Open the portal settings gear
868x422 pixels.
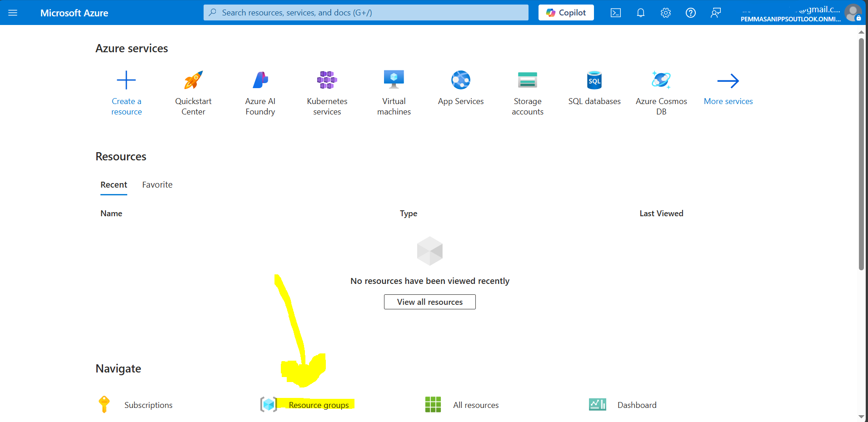click(x=666, y=13)
